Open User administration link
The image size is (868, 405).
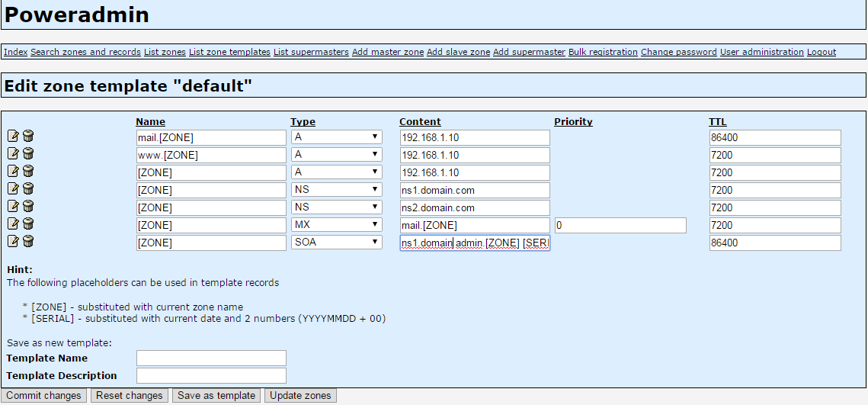pyautogui.click(x=762, y=52)
